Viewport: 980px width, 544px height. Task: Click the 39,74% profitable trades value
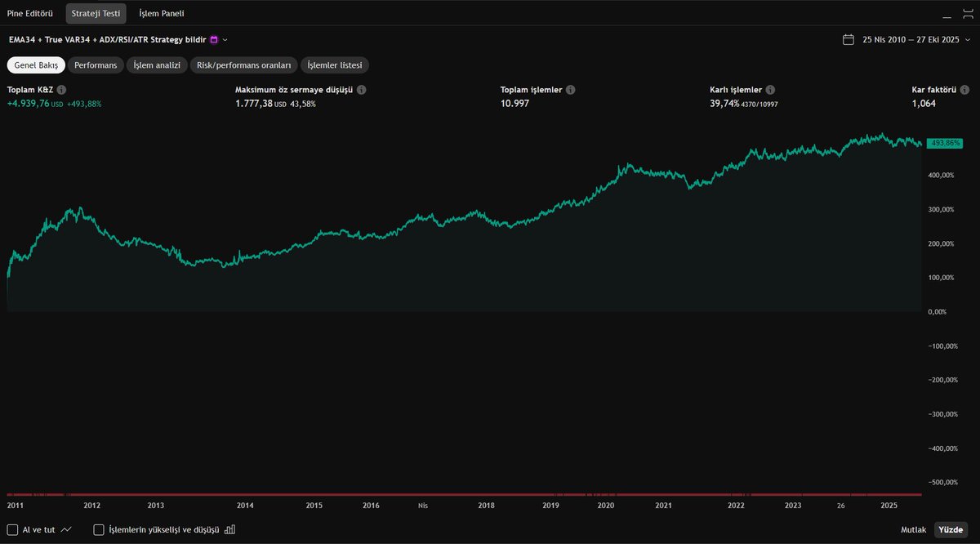(x=724, y=104)
